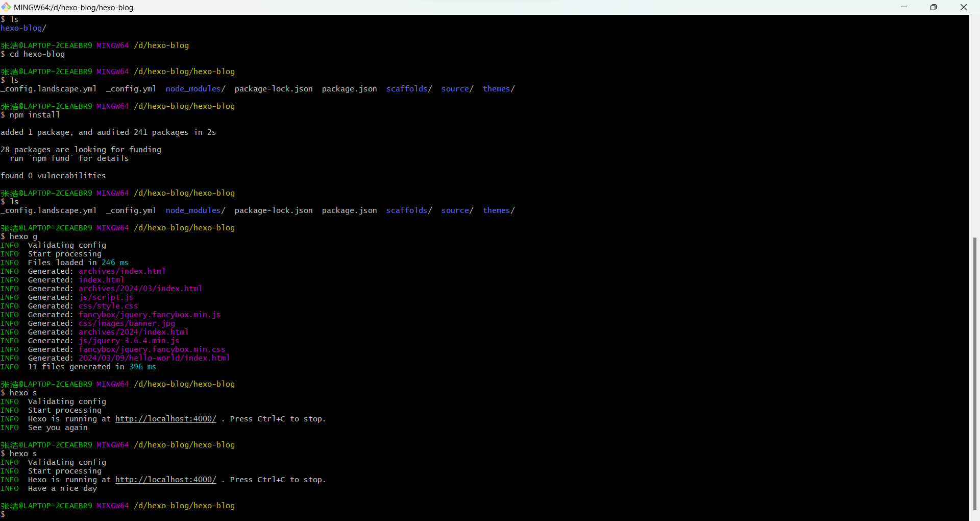This screenshot has width=980, height=521.
Task: Click generated file archives/index.html
Action: (122, 271)
